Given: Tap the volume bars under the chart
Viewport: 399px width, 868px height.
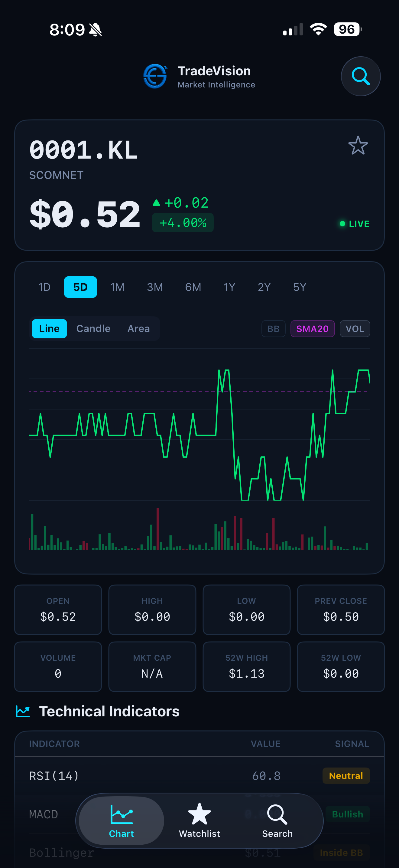Looking at the screenshot, I should point(199,529).
